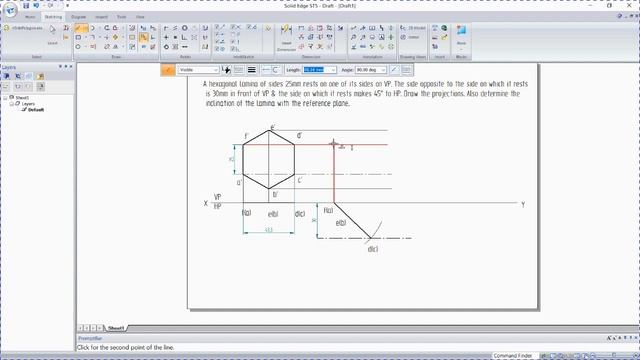Select Sheet1 in the Layers tree

click(22, 98)
